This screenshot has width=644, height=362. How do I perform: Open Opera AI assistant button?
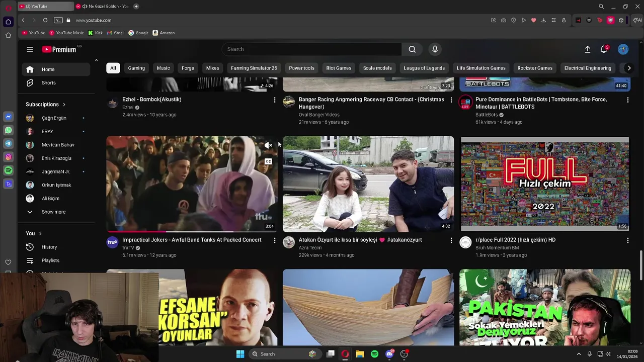pos(637,20)
